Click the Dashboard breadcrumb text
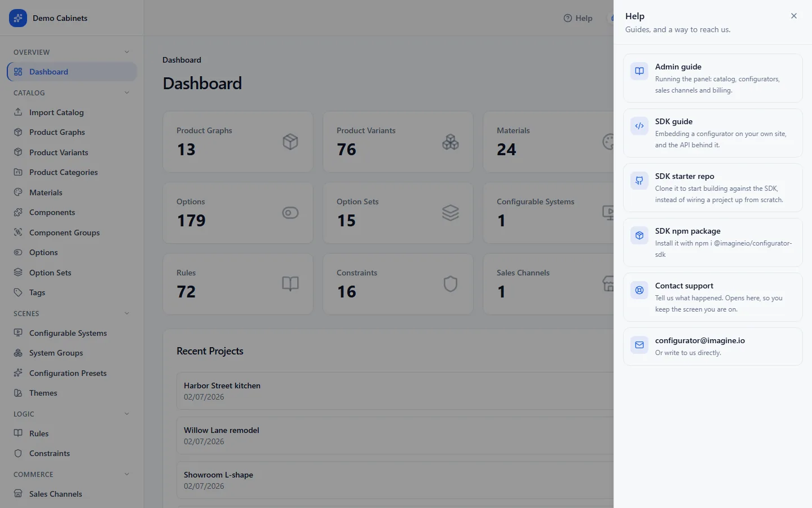 (182, 60)
